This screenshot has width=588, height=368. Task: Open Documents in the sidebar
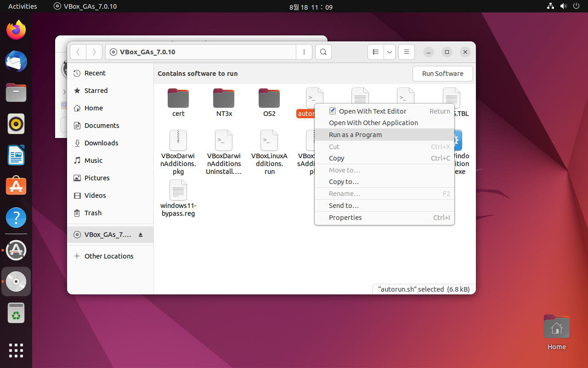coord(110,126)
